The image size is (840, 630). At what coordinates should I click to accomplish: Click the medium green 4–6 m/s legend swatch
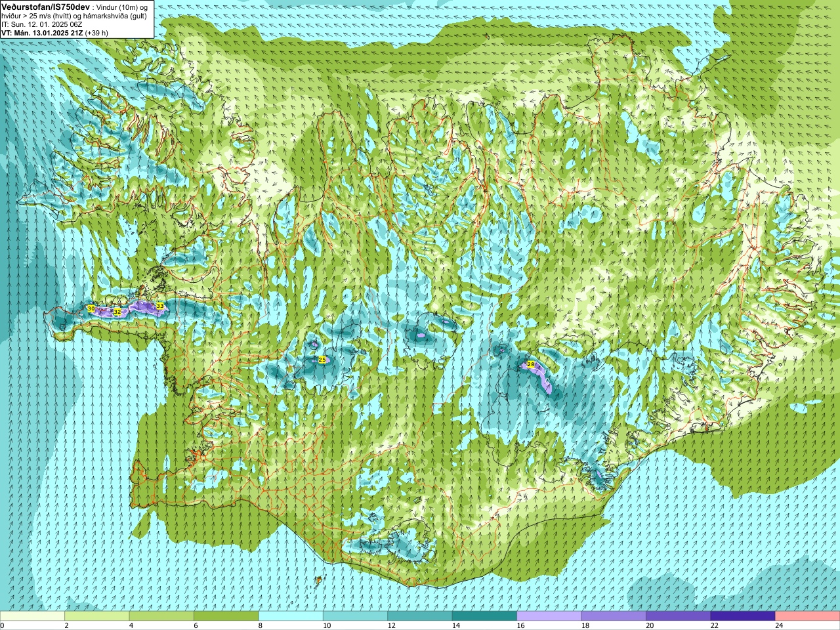pyautogui.click(x=161, y=616)
